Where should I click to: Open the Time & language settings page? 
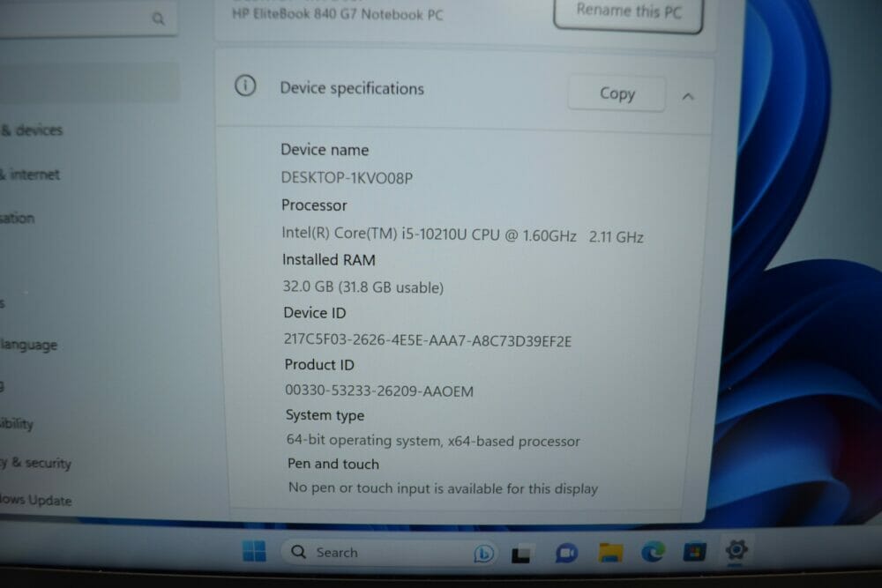29,345
